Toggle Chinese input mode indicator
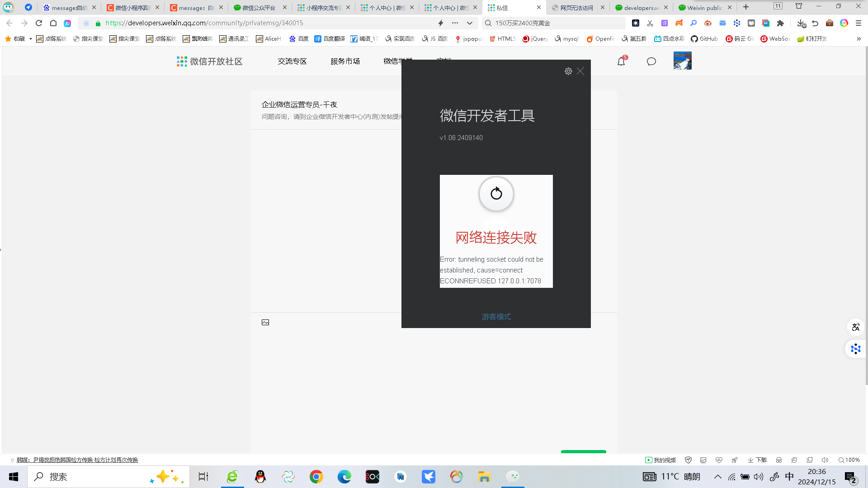This screenshot has width=868, height=488. (x=789, y=477)
